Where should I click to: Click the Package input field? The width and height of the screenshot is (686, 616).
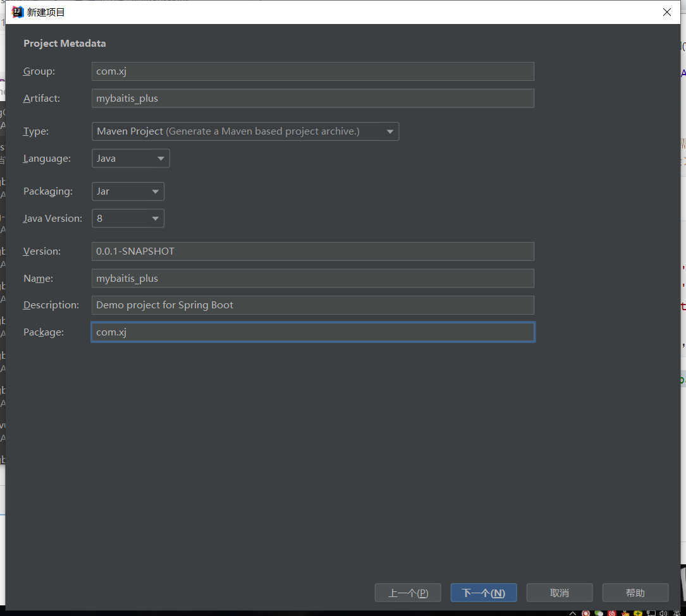tap(313, 332)
